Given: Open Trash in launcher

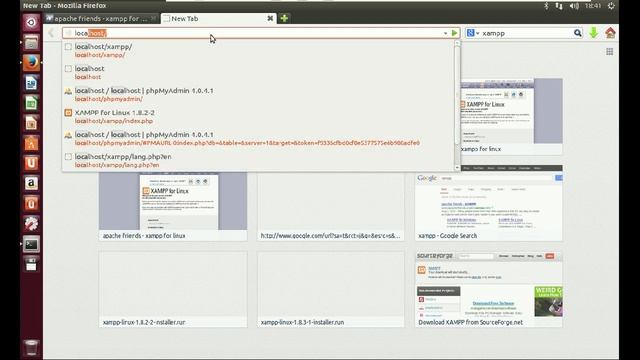Looking at the screenshot, I should tap(31, 348).
